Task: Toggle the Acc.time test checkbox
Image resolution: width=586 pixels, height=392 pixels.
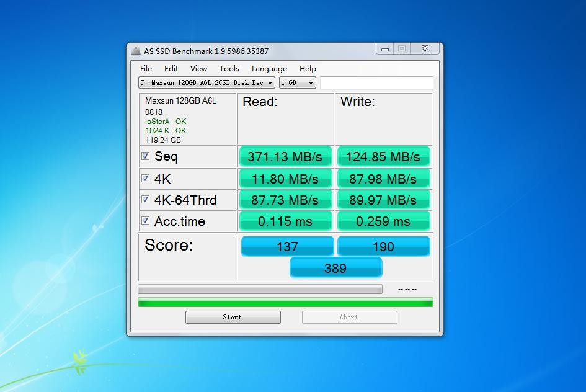Action: click(145, 221)
